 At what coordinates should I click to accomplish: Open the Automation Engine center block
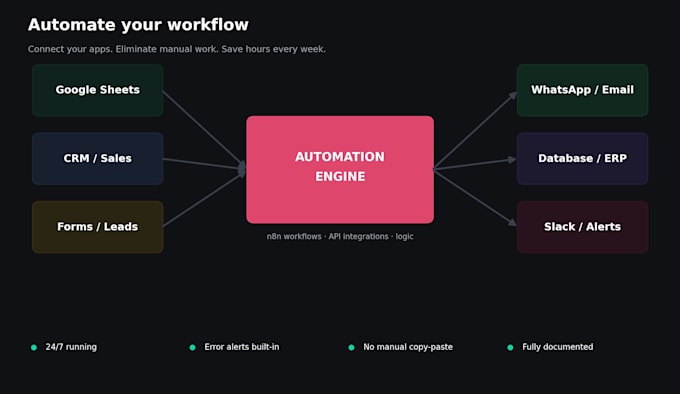(340, 169)
